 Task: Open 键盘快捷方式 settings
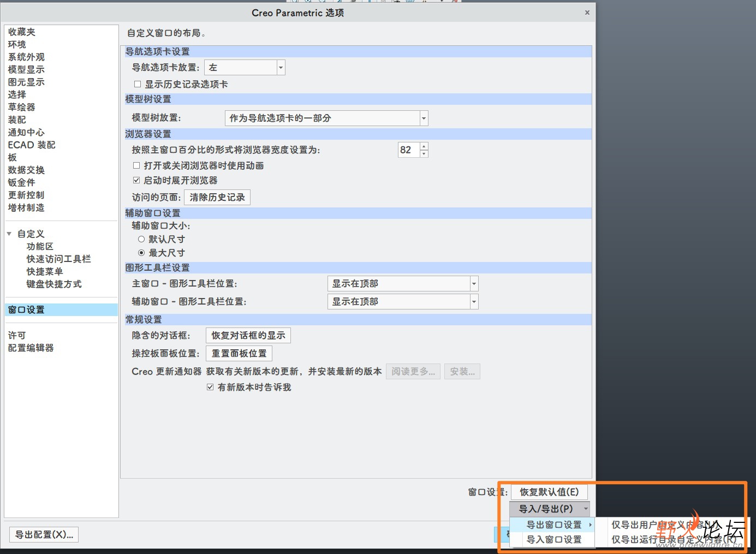[x=54, y=284]
